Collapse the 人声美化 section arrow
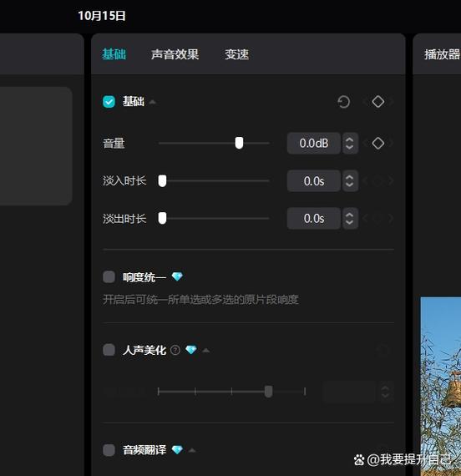 coord(206,351)
